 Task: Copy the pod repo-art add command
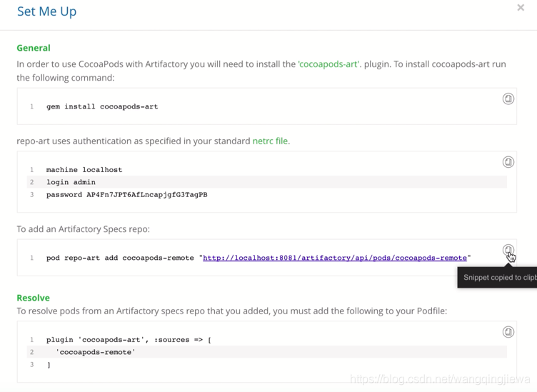[x=508, y=250]
